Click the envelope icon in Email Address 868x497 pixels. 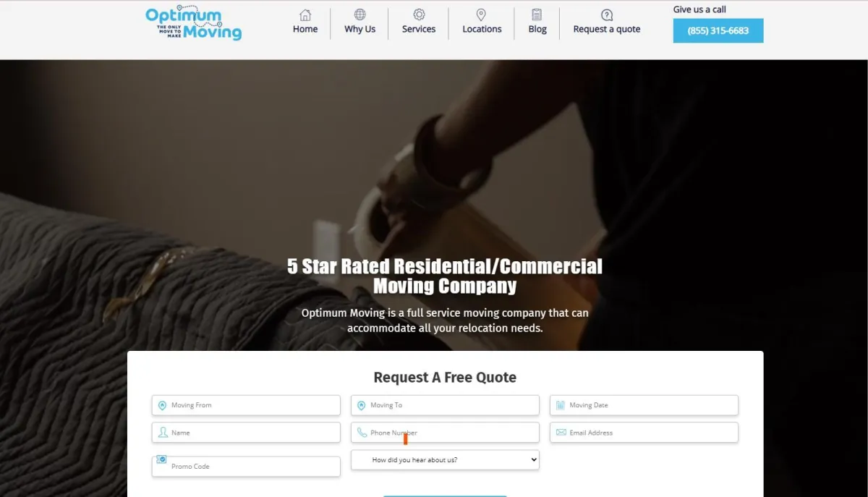click(x=561, y=433)
